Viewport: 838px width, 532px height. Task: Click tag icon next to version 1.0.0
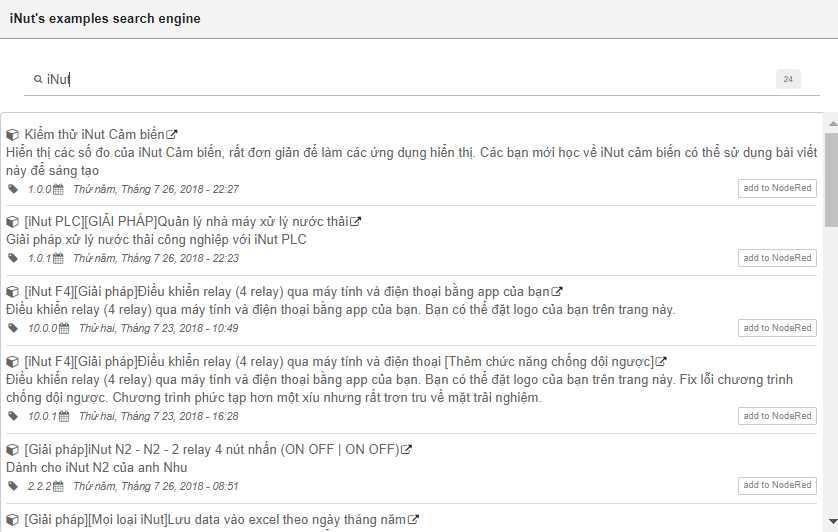(x=13, y=188)
